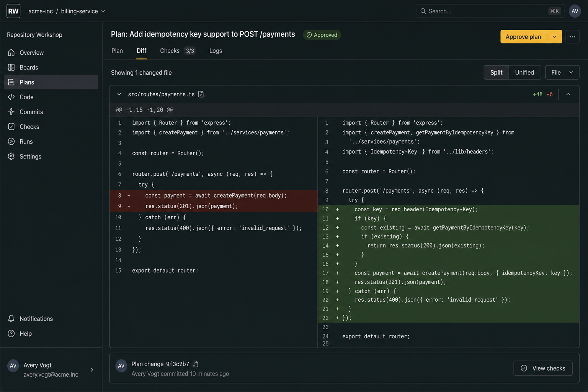Screen dimensions: 588x392
Task: Focus the Search input field
Action: 490,11
